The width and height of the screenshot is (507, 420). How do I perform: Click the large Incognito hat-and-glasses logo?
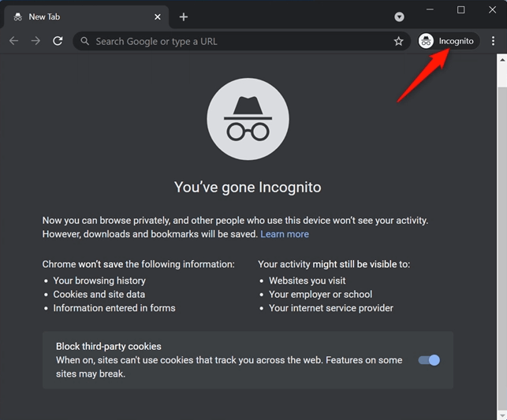pos(248,119)
